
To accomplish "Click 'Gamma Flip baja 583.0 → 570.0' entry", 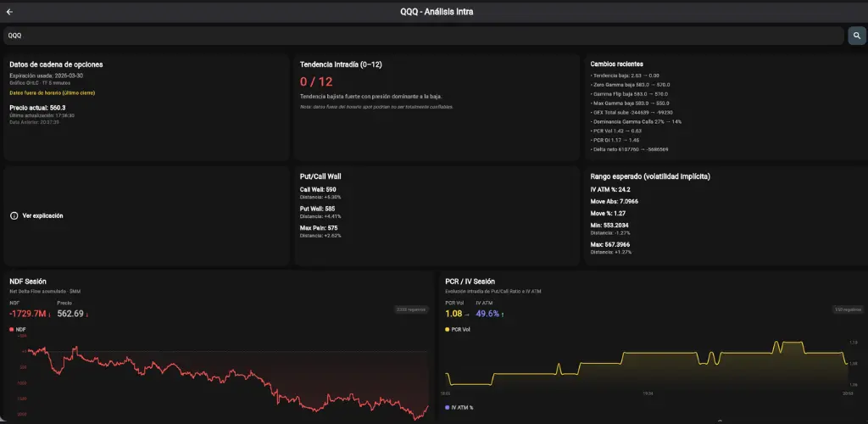I will 630,94.
